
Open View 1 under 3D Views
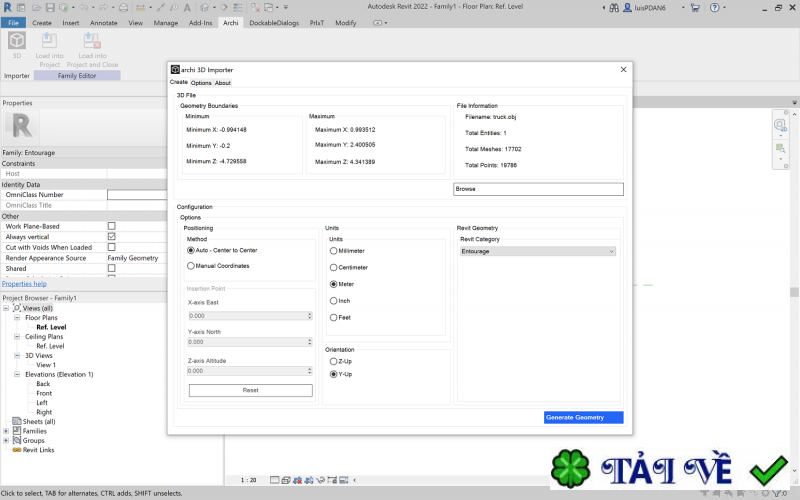click(x=46, y=365)
